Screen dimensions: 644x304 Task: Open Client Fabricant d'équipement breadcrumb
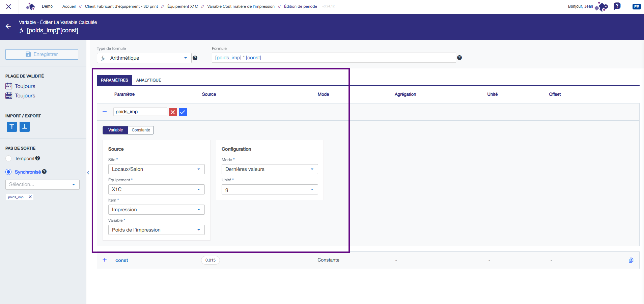121,6
